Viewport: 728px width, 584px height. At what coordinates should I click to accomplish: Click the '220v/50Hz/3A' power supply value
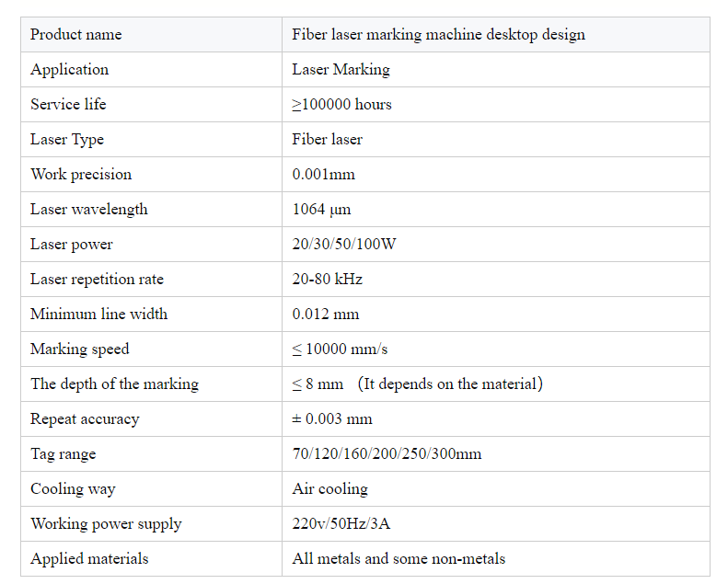pos(341,523)
